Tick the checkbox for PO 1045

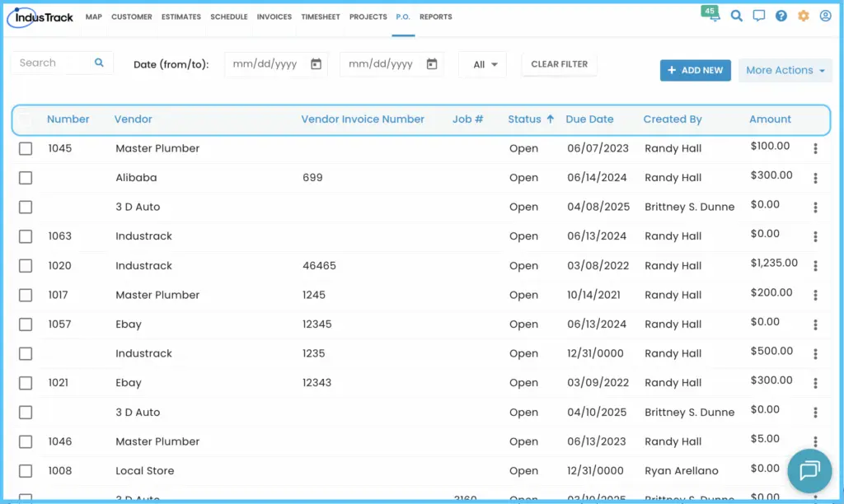26,148
